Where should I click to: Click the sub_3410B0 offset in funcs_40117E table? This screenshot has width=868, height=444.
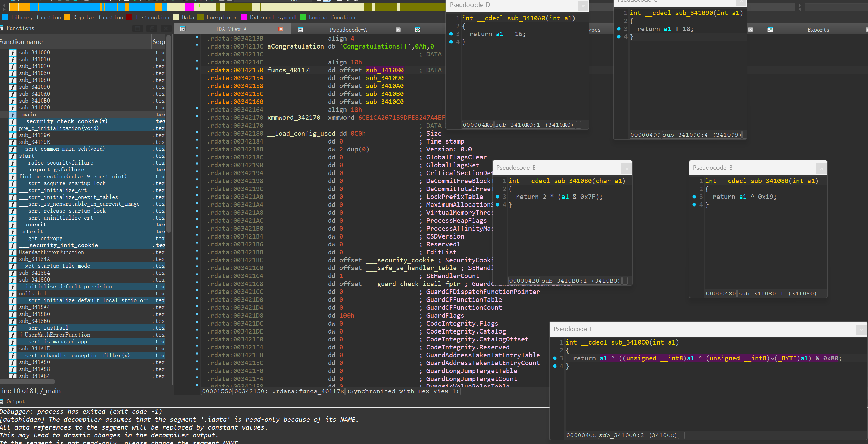point(384,94)
